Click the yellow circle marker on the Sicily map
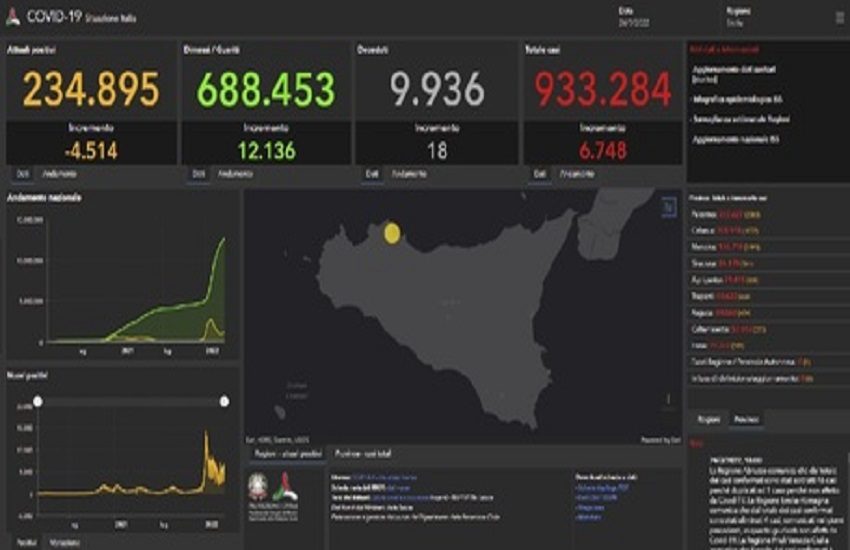This screenshot has height=550, width=850. pos(392,232)
